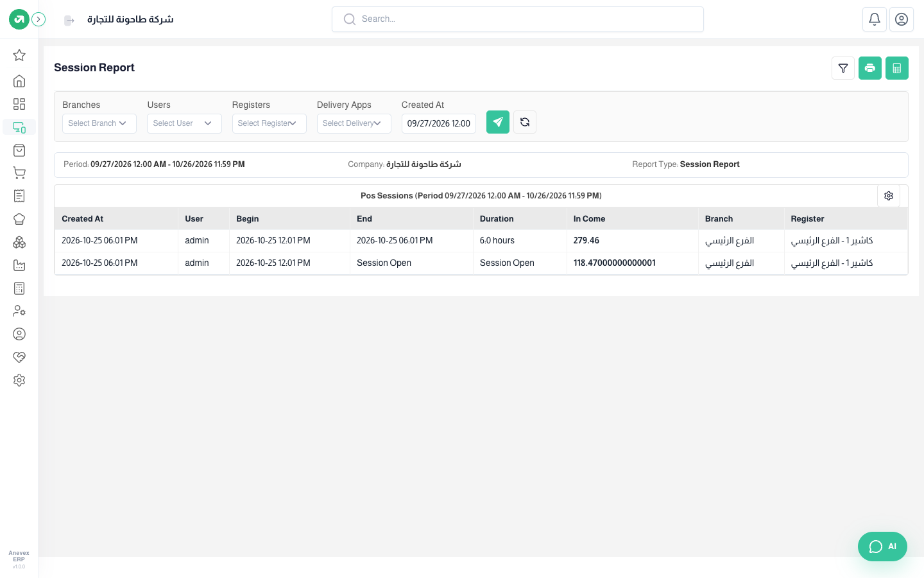Viewport: 924px width, 578px height.
Task: Focus the top Search box
Action: click(518, 19)
